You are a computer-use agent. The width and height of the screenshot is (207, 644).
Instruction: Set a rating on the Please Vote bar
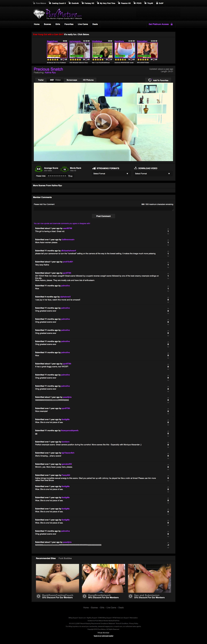pyautogui.click(x=57, y=176)
